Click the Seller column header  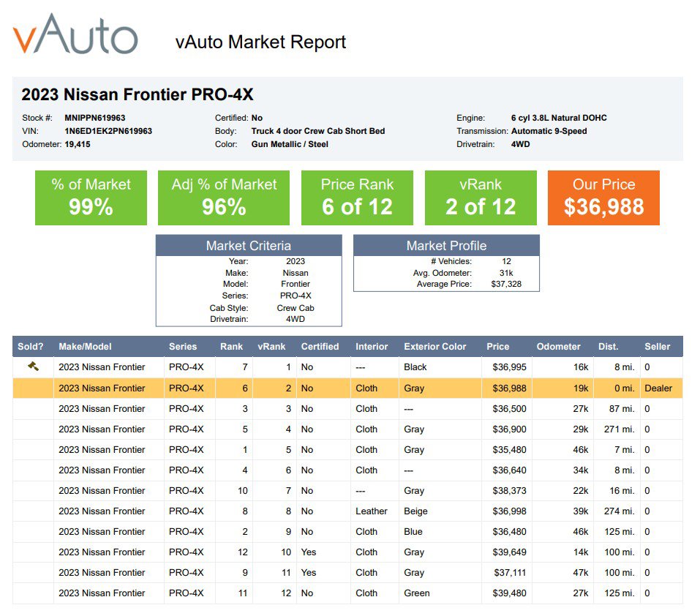pyautogui.click(x=657, y=346)
